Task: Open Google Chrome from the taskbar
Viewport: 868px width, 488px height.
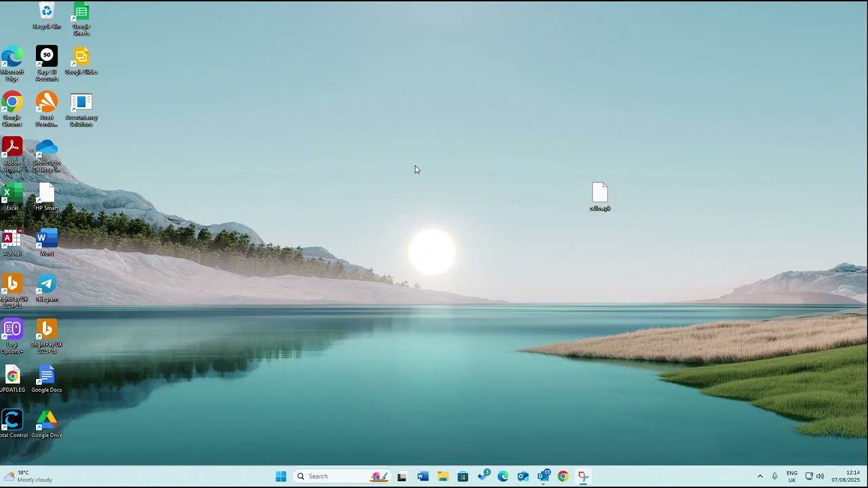Action: (563, 476)
